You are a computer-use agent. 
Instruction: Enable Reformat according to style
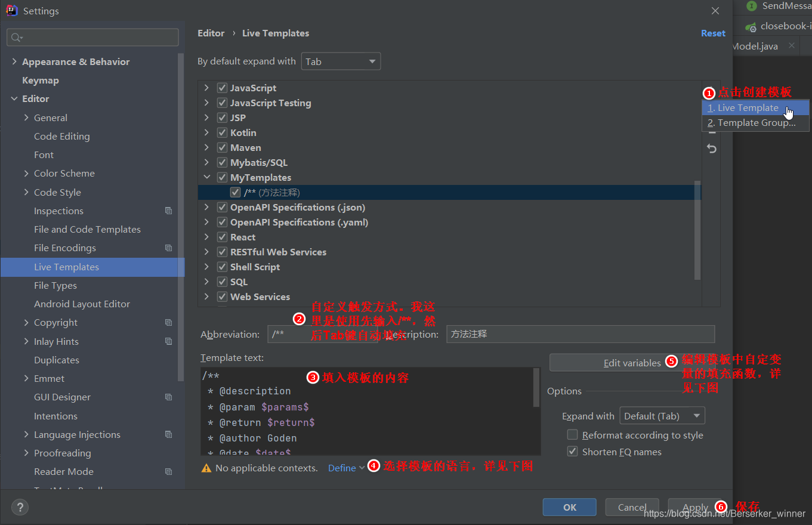(572, 435)
